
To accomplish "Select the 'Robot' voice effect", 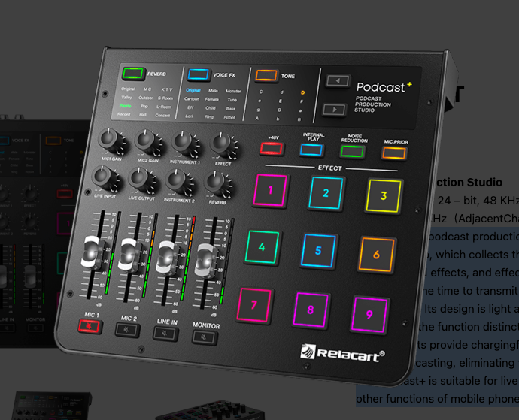I will coord(229,117).
